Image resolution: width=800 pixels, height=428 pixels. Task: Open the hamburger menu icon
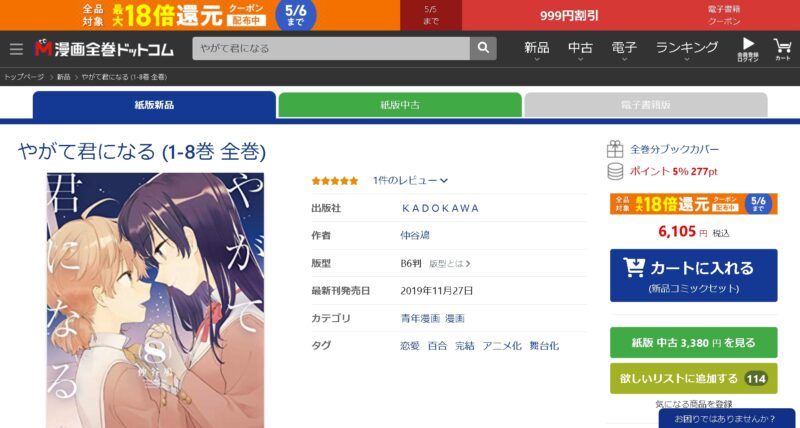16,49
